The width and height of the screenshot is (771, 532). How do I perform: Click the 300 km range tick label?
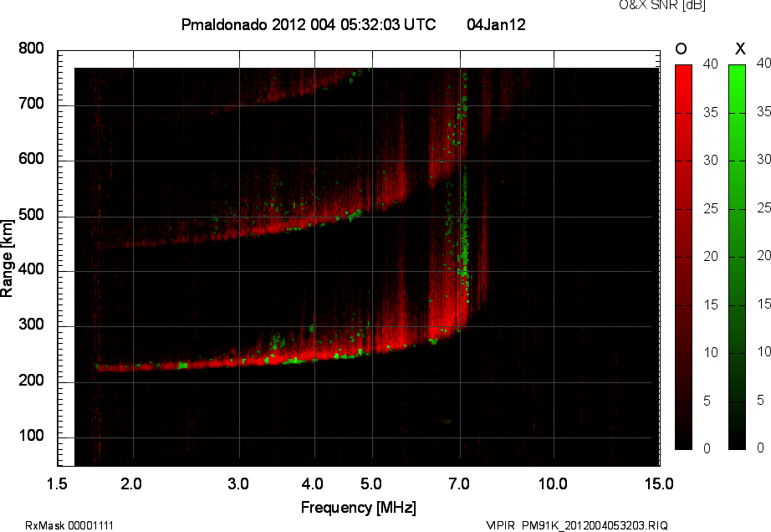point(31,325)
